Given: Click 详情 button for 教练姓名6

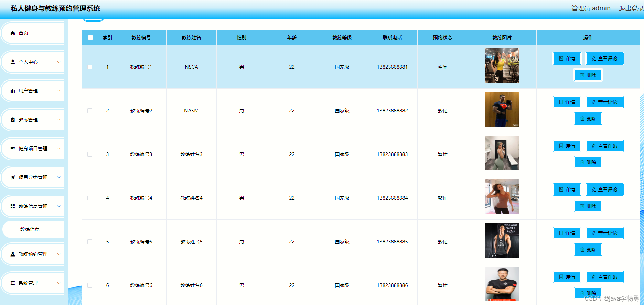Looking at the screenshot, I should point(567,277).
